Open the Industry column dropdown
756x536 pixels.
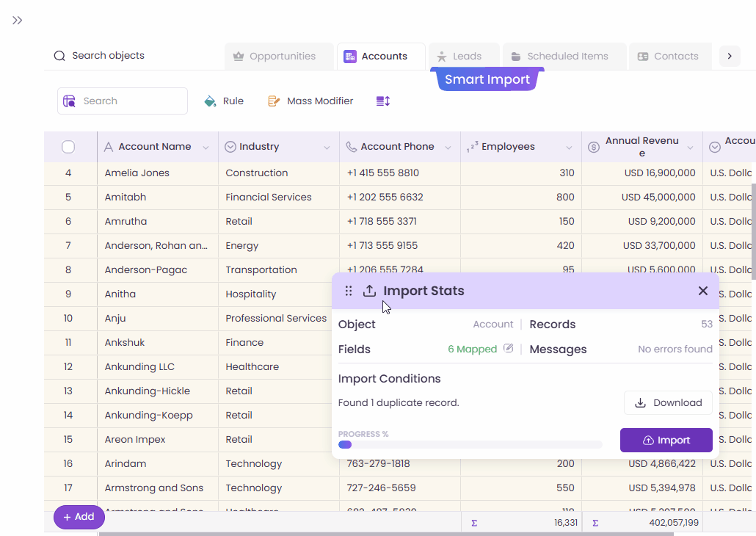click(x=327, y=146)
